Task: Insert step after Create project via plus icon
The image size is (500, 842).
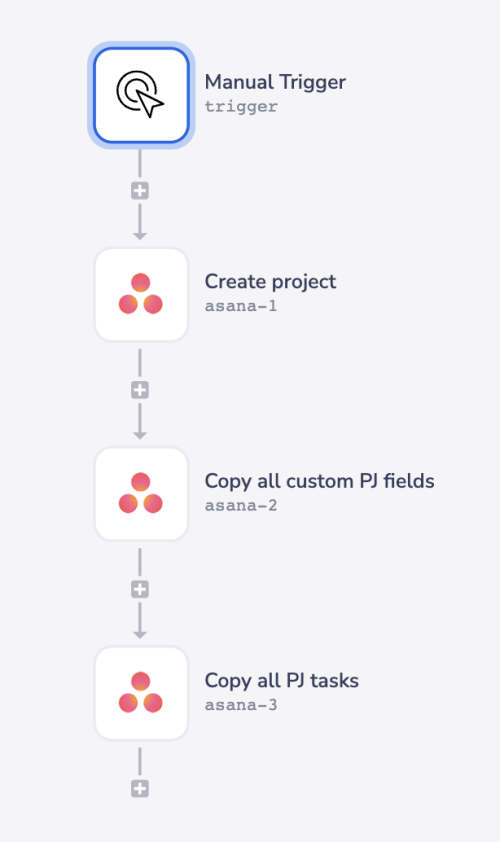Action: tap(140, 390)
